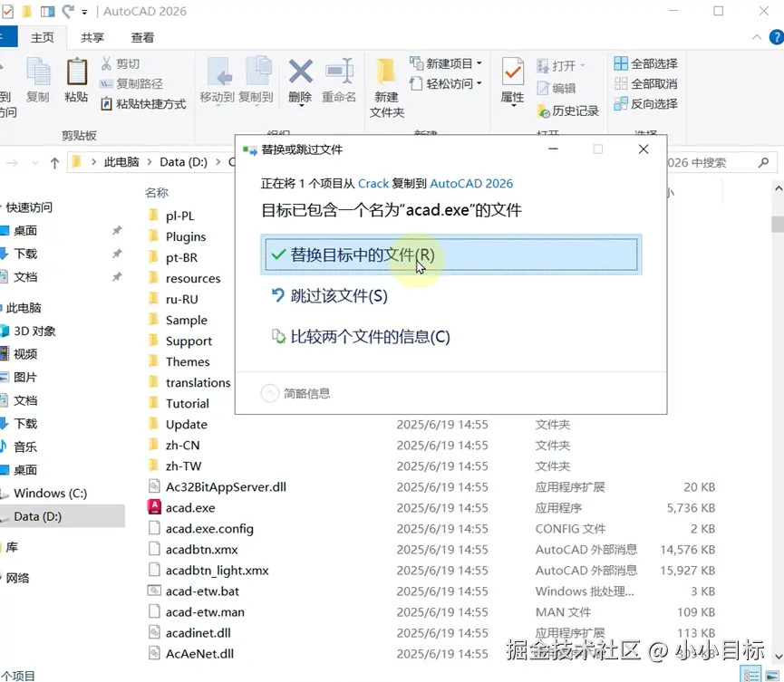The width and height of the screenshot is (784, 682).
Task: Expand breadcrumb chevron after Data (D:)
Action: [218, 162]
